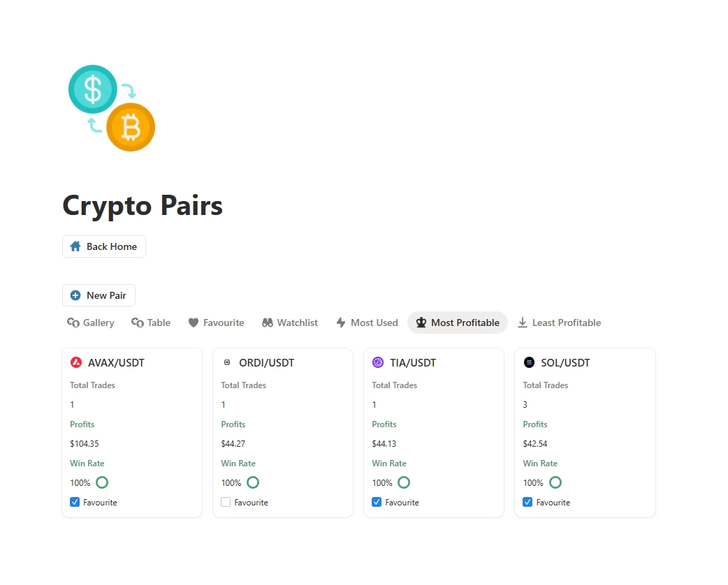Viewport: 728px width, 585px height.
Task: Uncheck Favourite on the TIA/USDT card
Action: point(376,502)
